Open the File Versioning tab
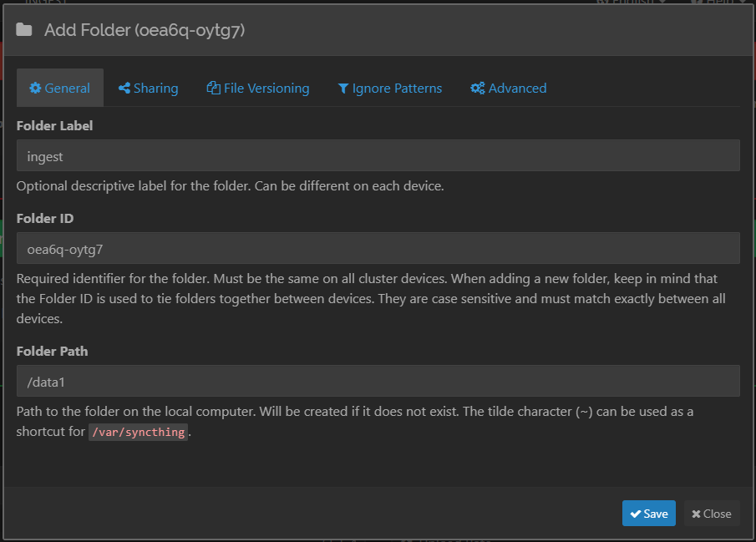 [258, 89]
